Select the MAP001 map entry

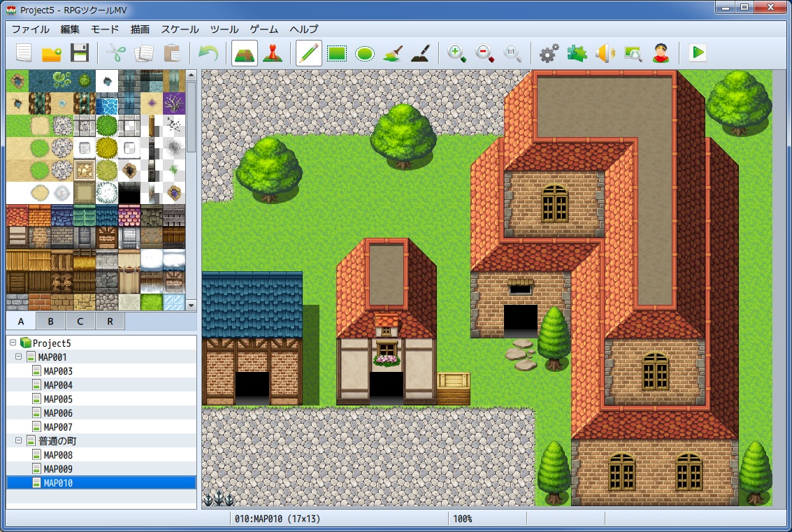(52, 357)
